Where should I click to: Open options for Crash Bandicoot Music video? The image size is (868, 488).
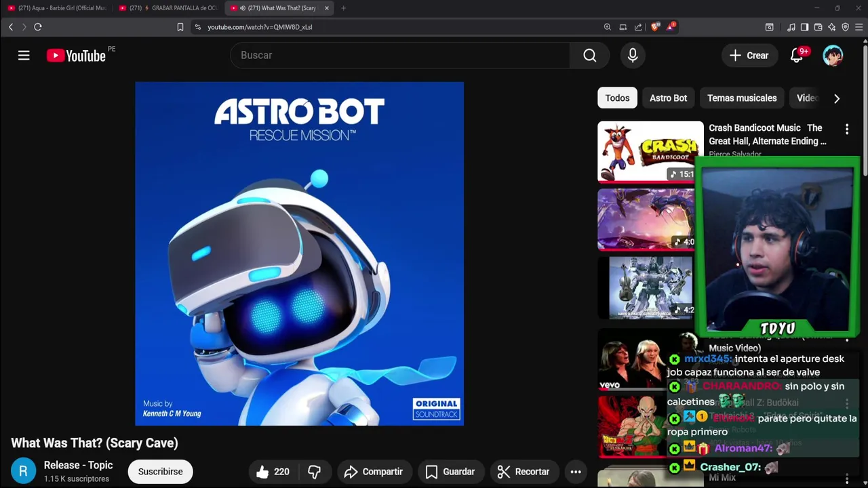846,129
